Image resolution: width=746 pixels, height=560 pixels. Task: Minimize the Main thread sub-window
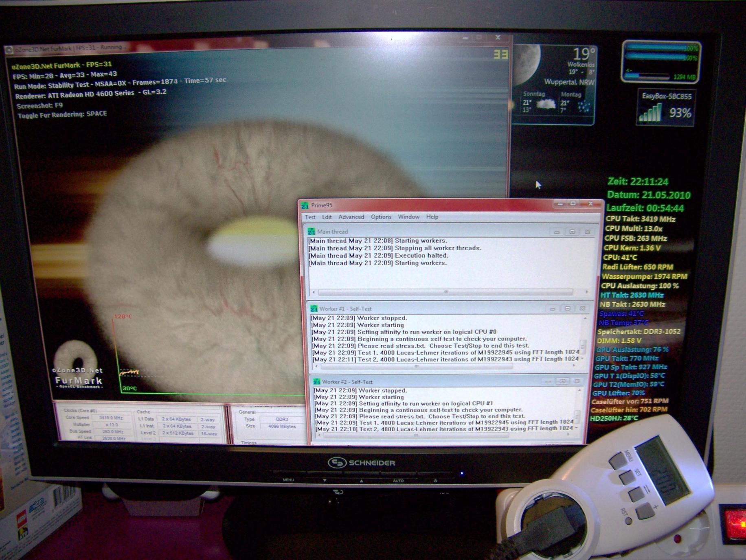[x=557, y=232]
